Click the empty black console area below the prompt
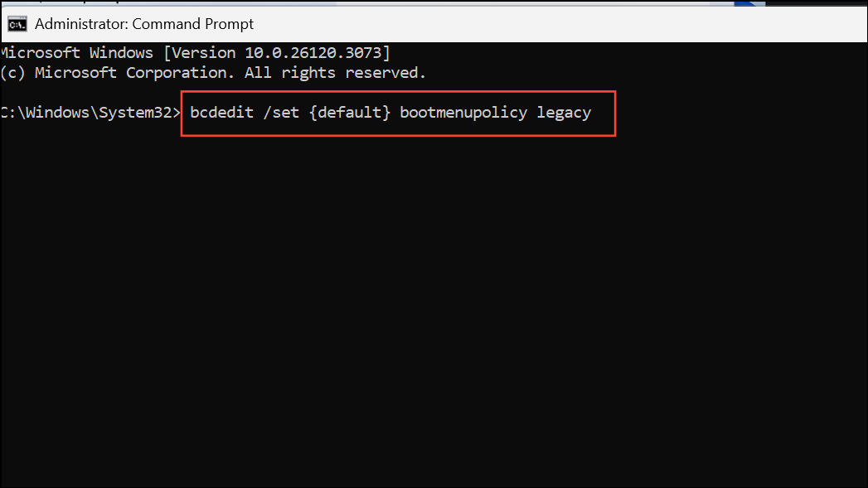Viewport: 868px width, 488px height. click(434, 310)
